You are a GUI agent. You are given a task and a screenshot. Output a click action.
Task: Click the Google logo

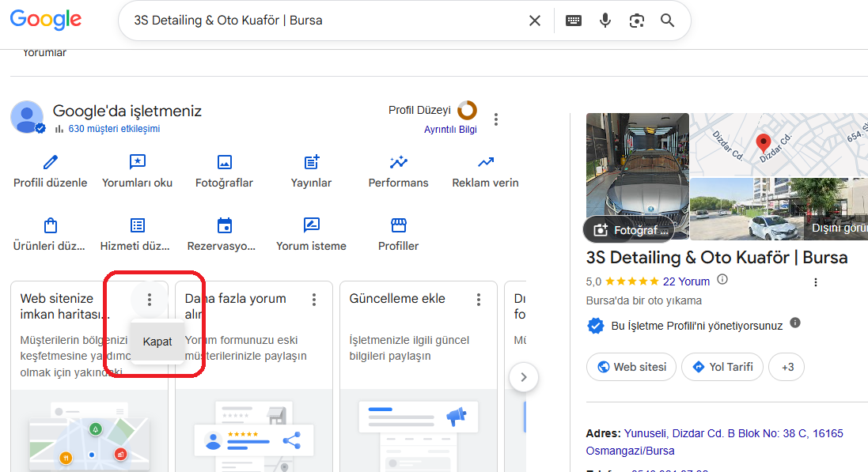click(46, 20)
